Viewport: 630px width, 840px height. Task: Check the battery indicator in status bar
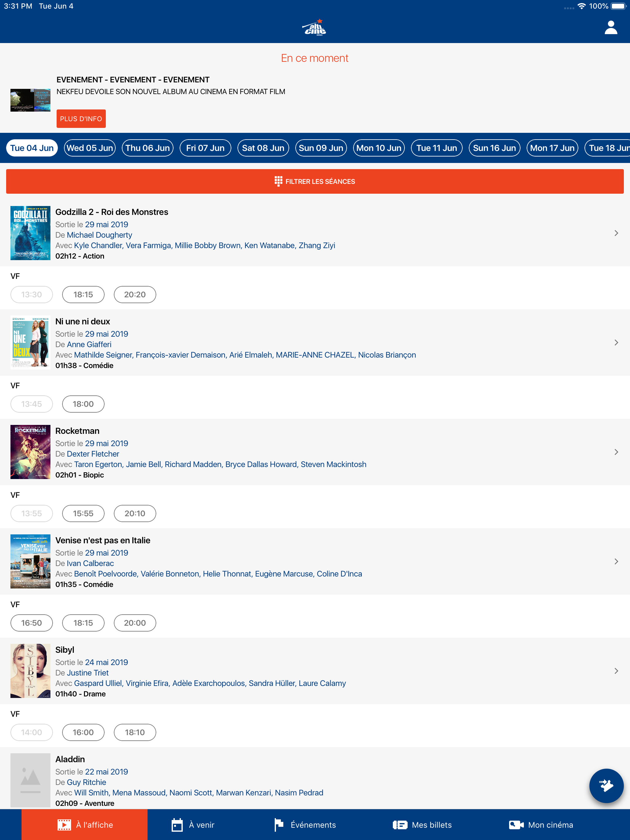618,6
